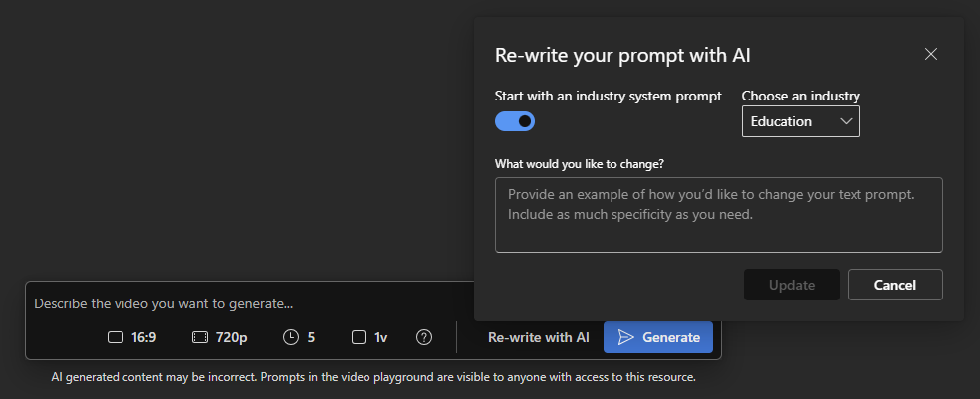Viewport: 980px width, 399px height.
Task: Click the paper plane send icon
Action: point(625,337)
